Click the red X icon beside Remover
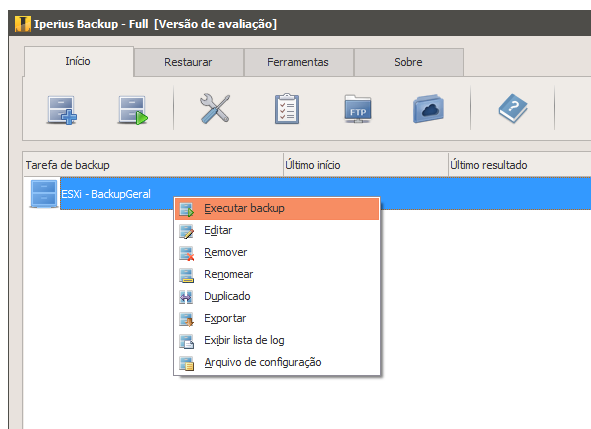The height and width of the screenshot is (429, 591). point(187,253)
